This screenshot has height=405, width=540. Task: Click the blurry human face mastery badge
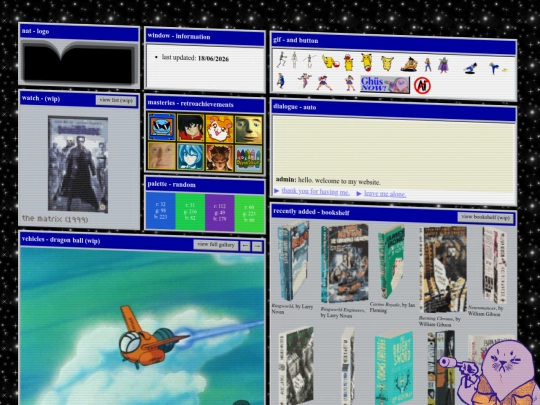[162, 156]
